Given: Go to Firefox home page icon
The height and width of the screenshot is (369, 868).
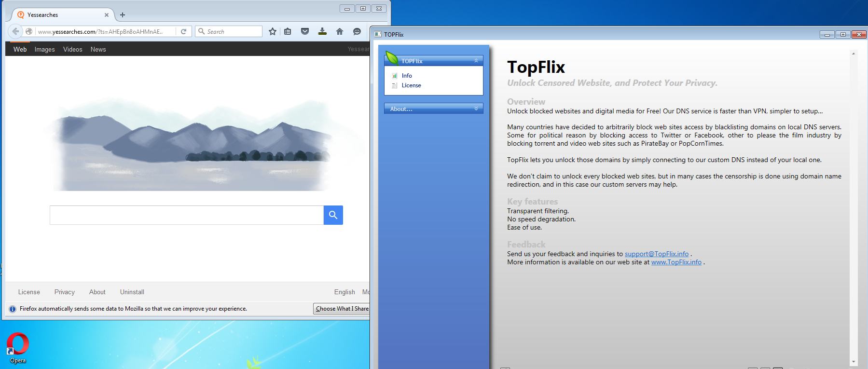Looking at the screenshot, I should pos(340,31).
